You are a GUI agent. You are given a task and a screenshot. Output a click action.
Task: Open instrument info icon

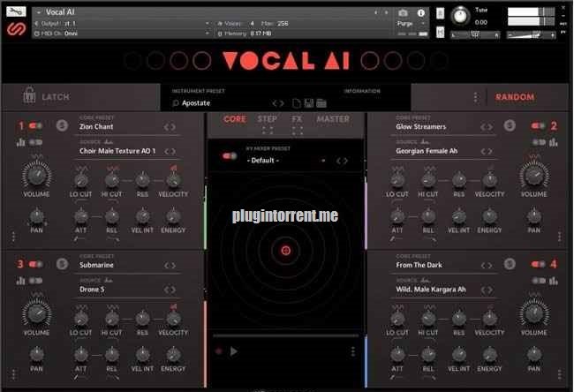tap(421, 13)
